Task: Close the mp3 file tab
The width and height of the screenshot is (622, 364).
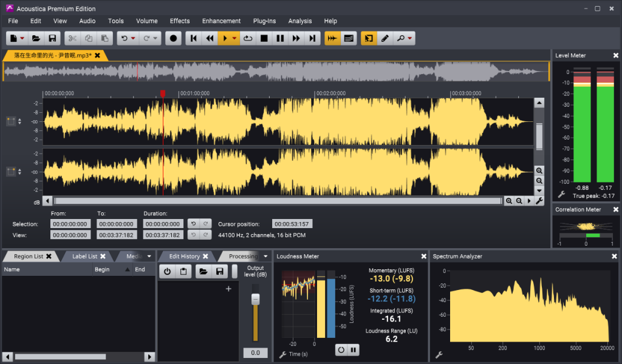Action: [97, 55]
